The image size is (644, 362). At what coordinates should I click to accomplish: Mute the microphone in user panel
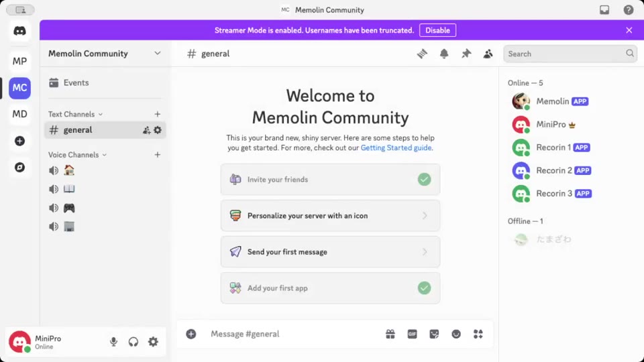coord(114,342)
